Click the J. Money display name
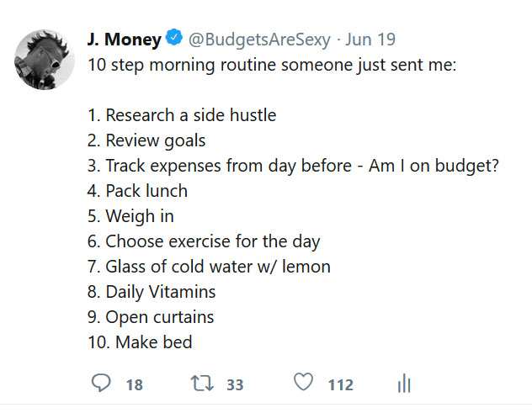This screenshot has width=532, height=413. (124, 39)
